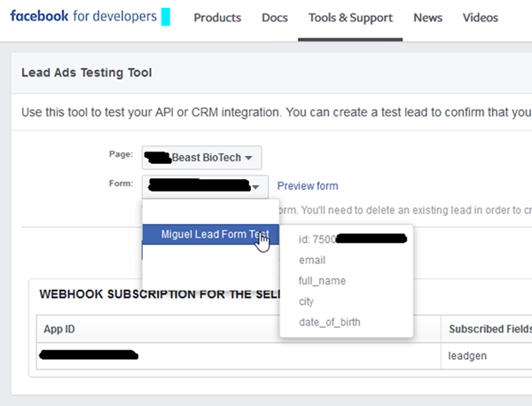The image size is (532, 406).
Task: Click the App ID column header
Action: point(61,328)
